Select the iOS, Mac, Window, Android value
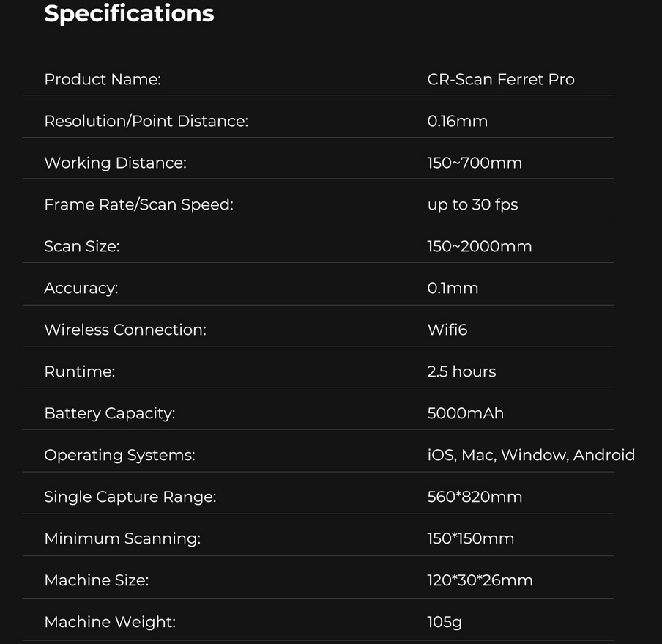Image resolution: width=662 pixels, height=644 pixels. click(531, 455)
